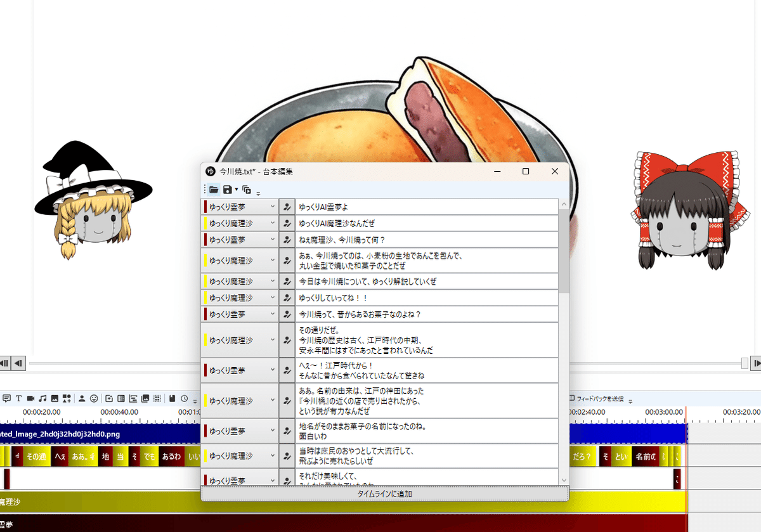Screen dimensions: 761x532
Task: Select the 'でも' voice clip on the timeline
Action: (x=149, y=457)
